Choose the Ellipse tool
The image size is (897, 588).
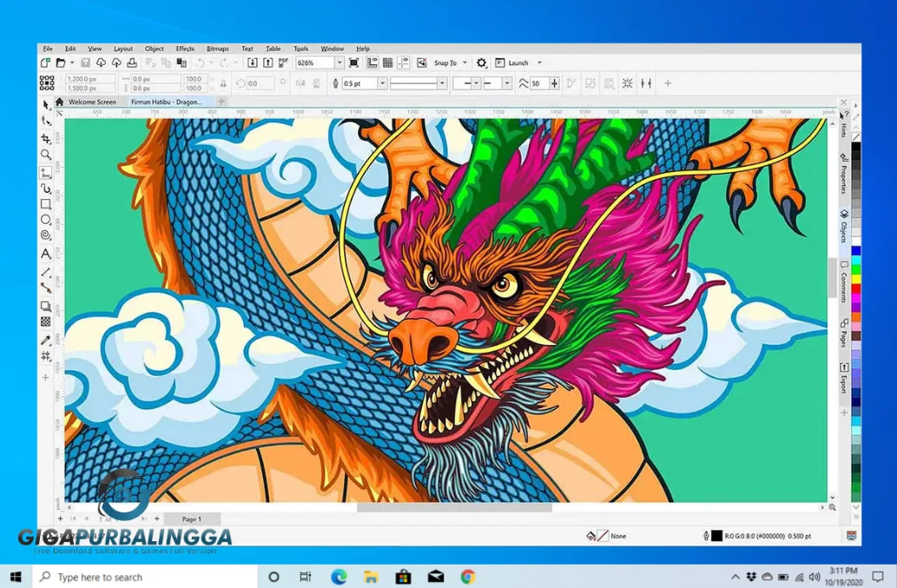click(x=46, y=221)
